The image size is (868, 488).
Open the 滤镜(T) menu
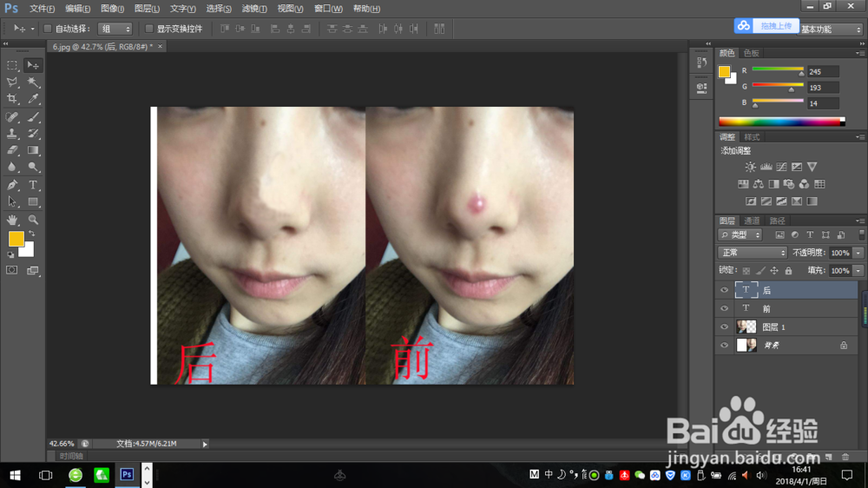coord(254,9)
